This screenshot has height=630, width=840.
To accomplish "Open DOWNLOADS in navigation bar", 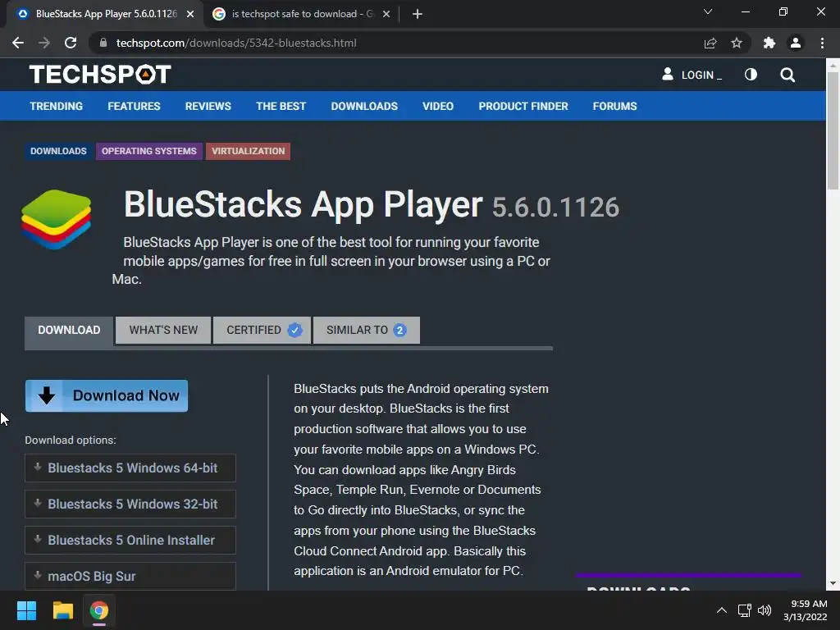I will 364,106.
